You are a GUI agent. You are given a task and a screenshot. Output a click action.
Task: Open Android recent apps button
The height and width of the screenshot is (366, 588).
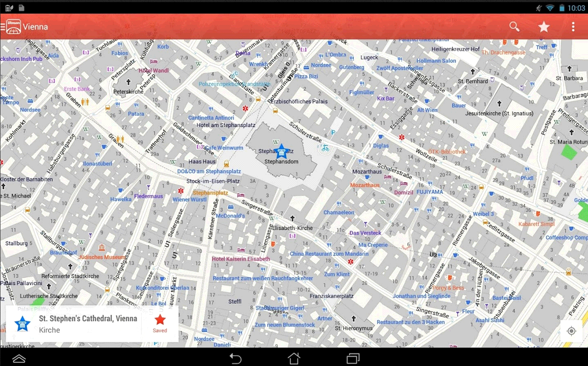click(x=353, y=358)
